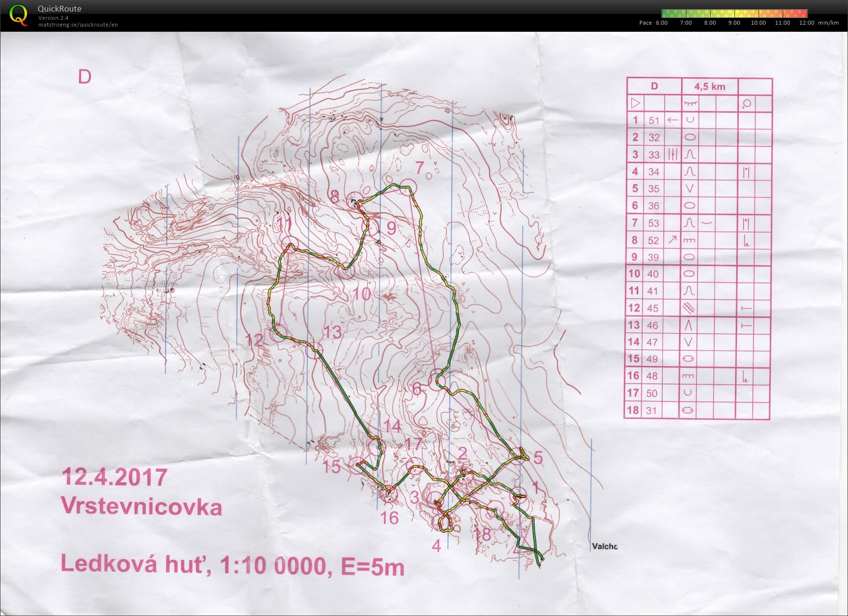The image size is (848, 616).
Task: Click the QuickRoute Q logo
Action: pyautogui.click(x=18, y=15)
